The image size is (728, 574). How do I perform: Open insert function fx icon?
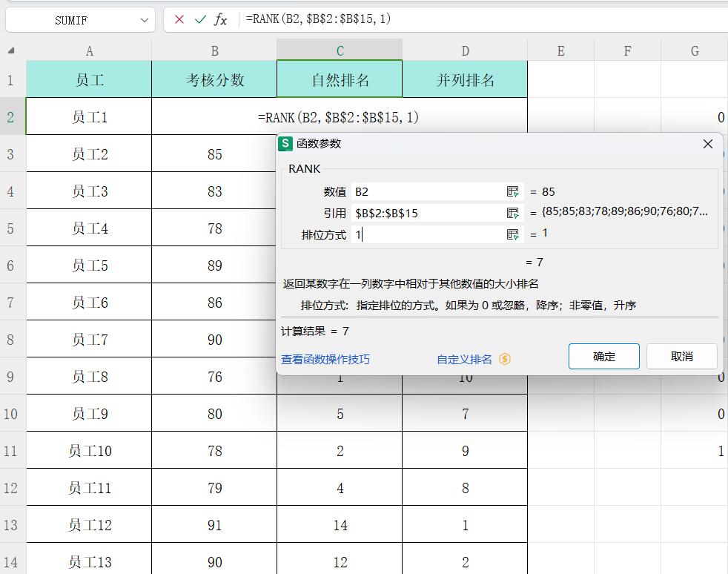pos(220,19)
